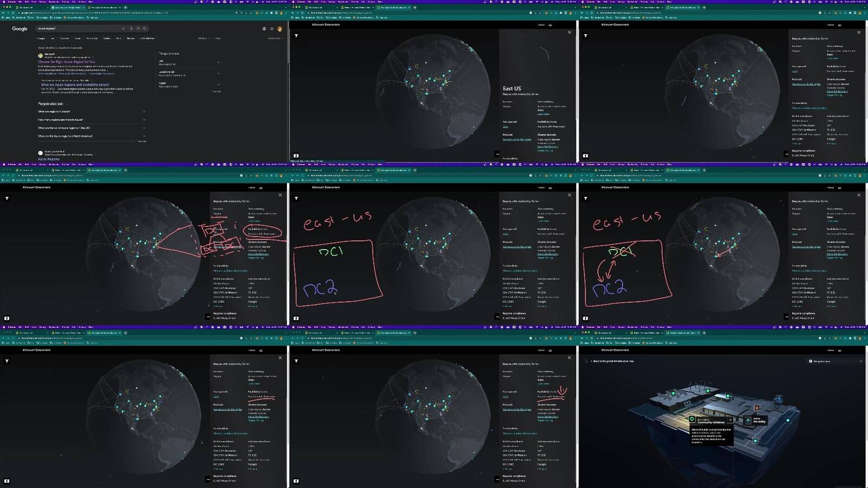Screen dimensions: 868x488
Task: Open the Google apps grid icon
Action: pos(272,29)
